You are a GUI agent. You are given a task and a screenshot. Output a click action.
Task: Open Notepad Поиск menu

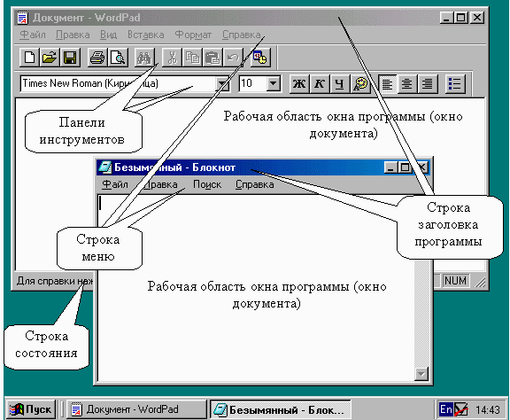point(207,184)
